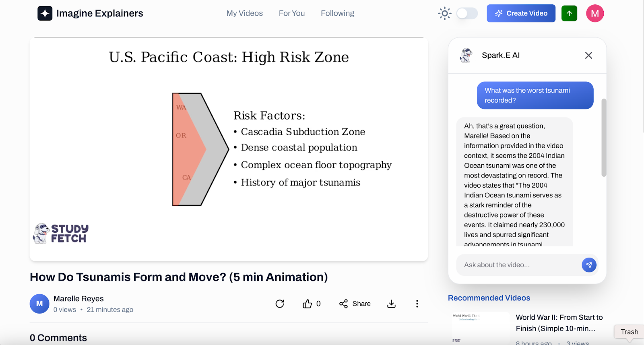Viewport: 644px width, 345px height.
Task: Close the Spark.E AI chat panel
Action: (x=588, y=56)
